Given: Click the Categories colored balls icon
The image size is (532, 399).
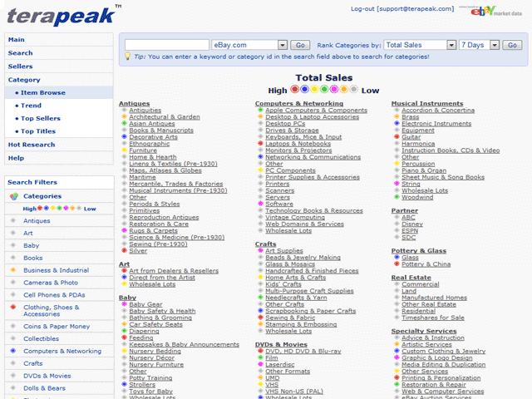Looking at the screenshot, I should pyautogui.click(x=14, y=196).
